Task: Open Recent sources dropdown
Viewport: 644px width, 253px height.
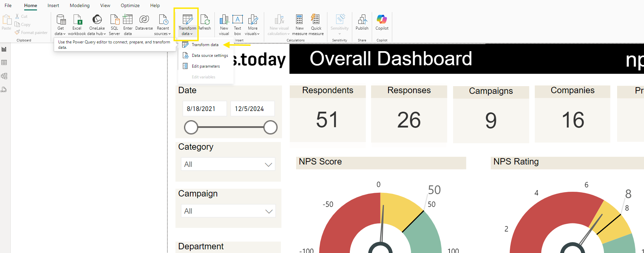Action: pos(163,24)
